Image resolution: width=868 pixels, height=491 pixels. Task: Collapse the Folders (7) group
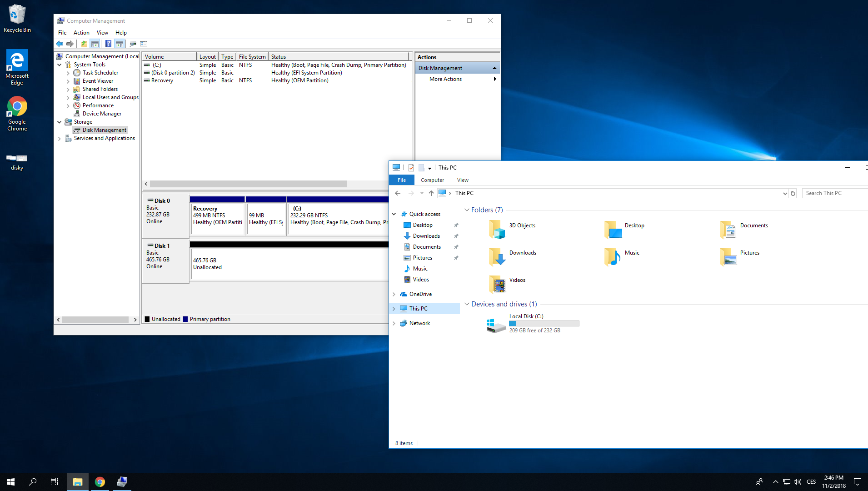coord(467,210)
